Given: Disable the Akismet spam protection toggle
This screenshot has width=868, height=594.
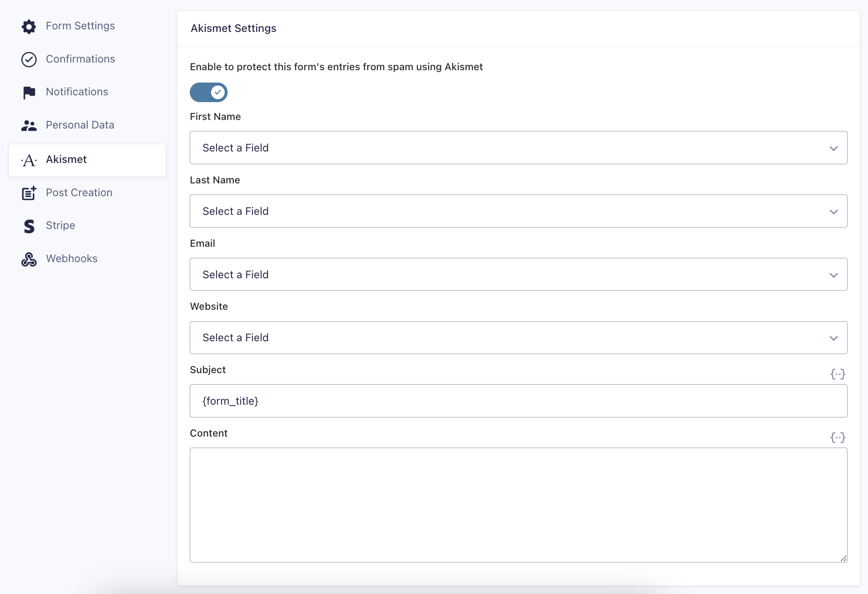Looking at the screenshot, I should tap(208, 92).
